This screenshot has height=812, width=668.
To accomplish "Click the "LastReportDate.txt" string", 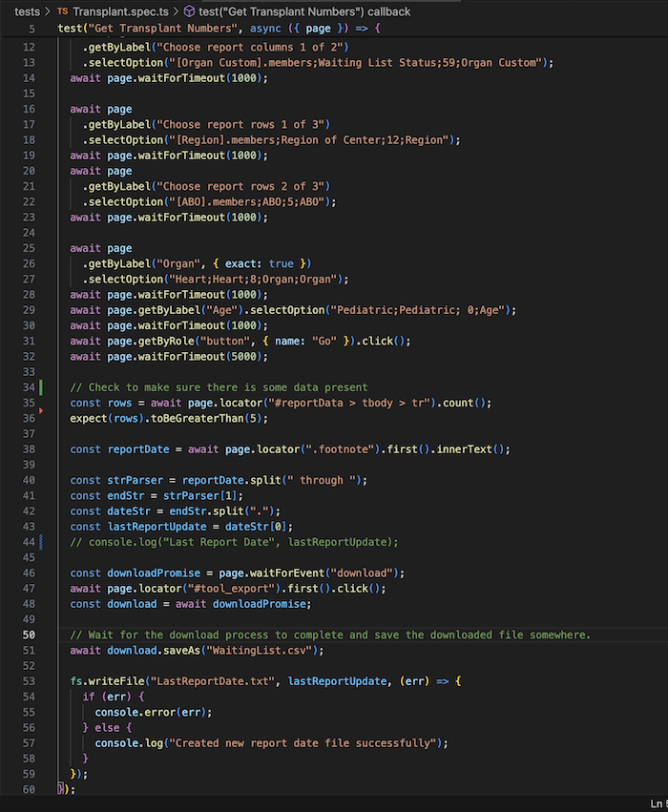I will (x=212, y=681).
